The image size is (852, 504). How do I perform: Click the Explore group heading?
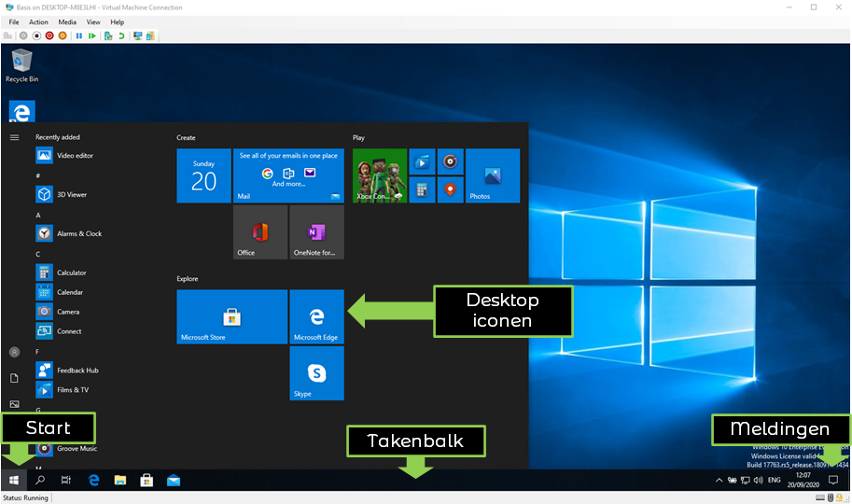click(x=188, y=279)
